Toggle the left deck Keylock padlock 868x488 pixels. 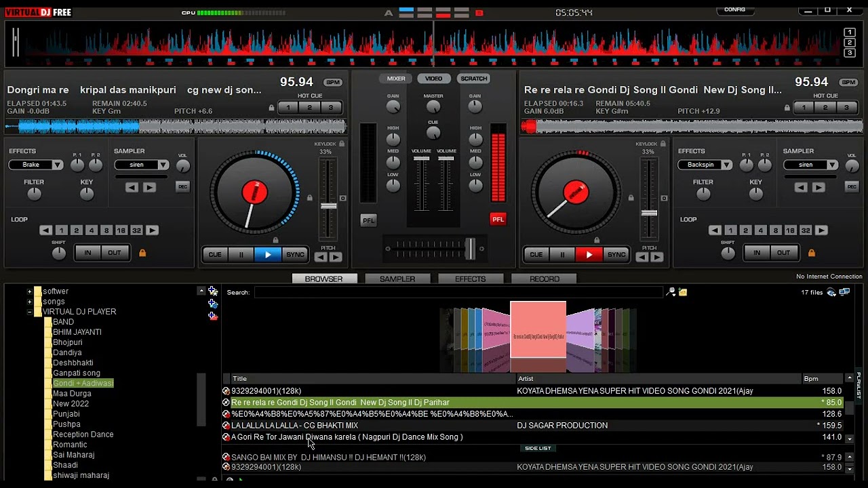(x=342, y=144)
